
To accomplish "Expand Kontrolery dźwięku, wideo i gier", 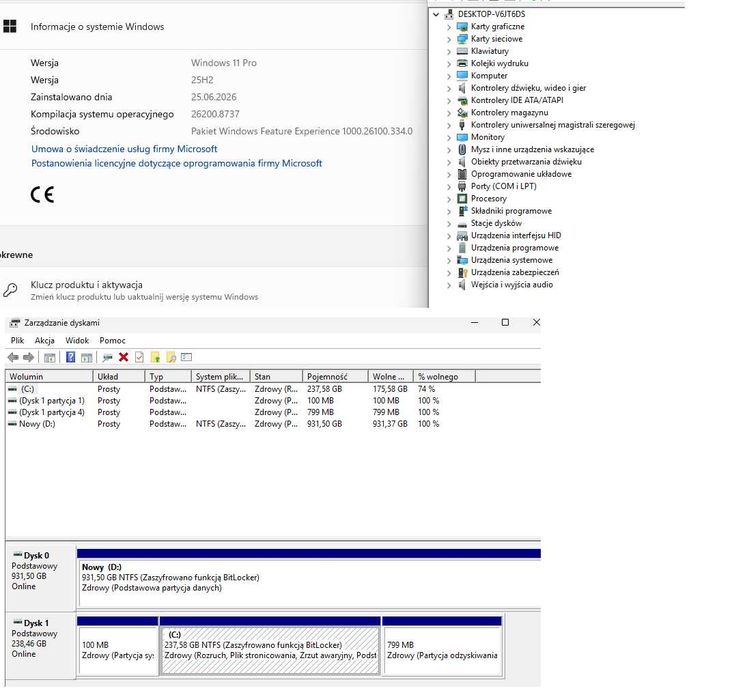I will coord(449,89).
